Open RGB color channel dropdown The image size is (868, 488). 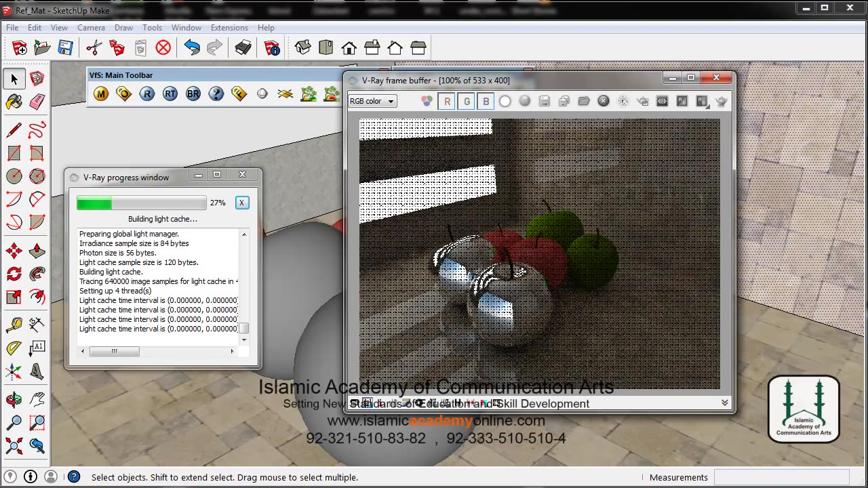point(372,101)
